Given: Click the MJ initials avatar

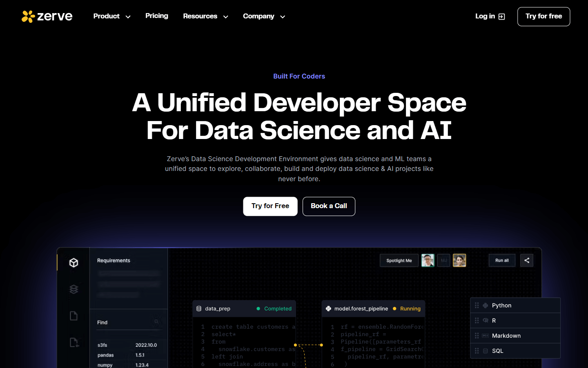Looking at the screenshot, I should tap(443, 260).
